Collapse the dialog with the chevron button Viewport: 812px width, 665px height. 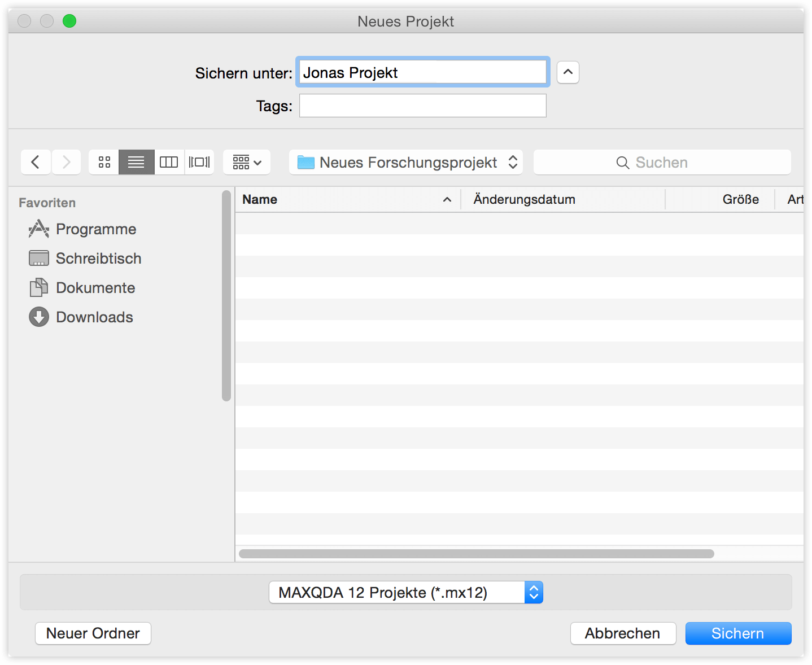tap(568, 72)
